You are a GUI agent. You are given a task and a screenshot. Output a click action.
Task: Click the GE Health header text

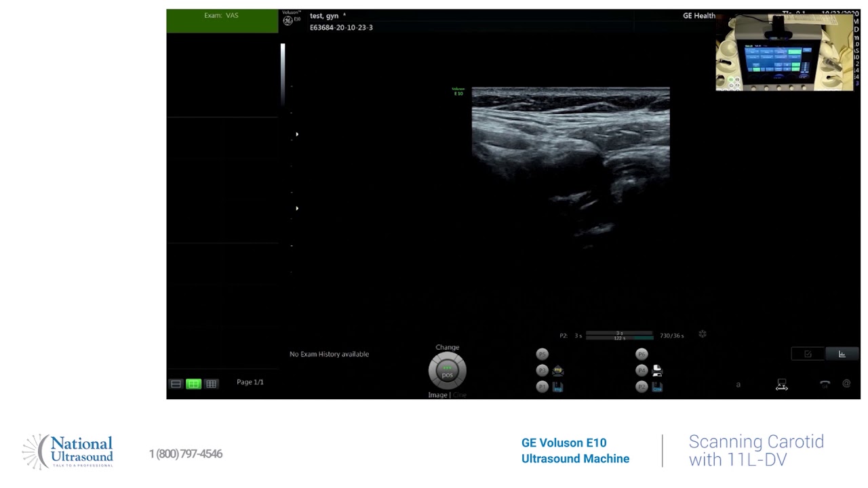click(699, 16)
